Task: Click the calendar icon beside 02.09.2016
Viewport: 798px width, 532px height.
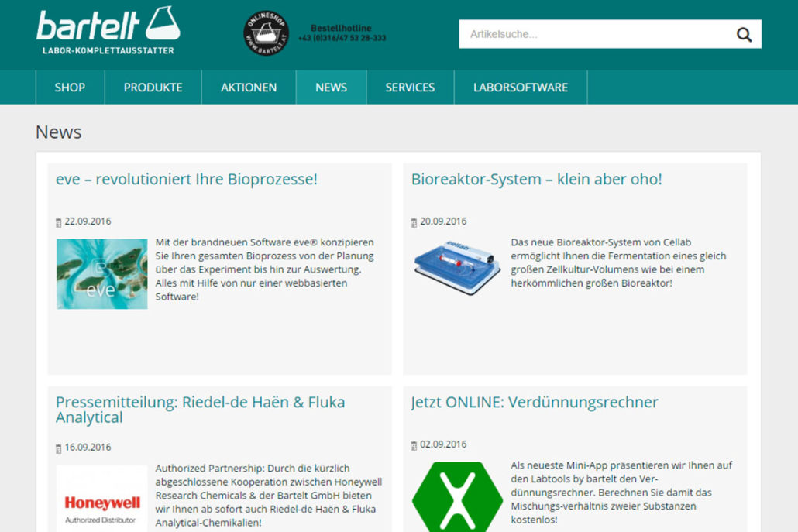Action: (x=414, y=446)
